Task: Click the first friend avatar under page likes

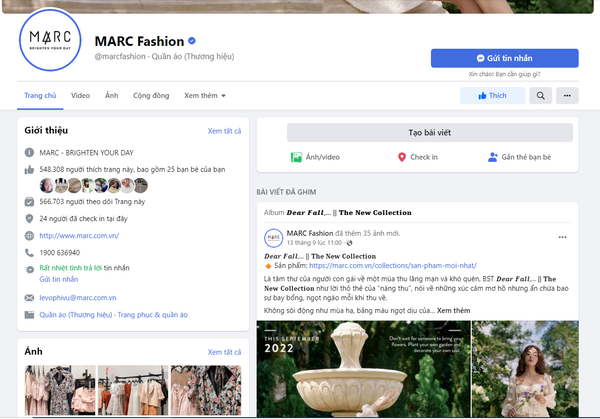Action: click(47, 186)
